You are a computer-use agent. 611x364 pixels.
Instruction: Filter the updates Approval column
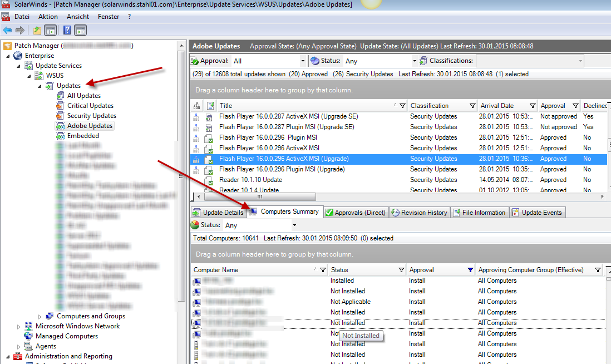575,106
